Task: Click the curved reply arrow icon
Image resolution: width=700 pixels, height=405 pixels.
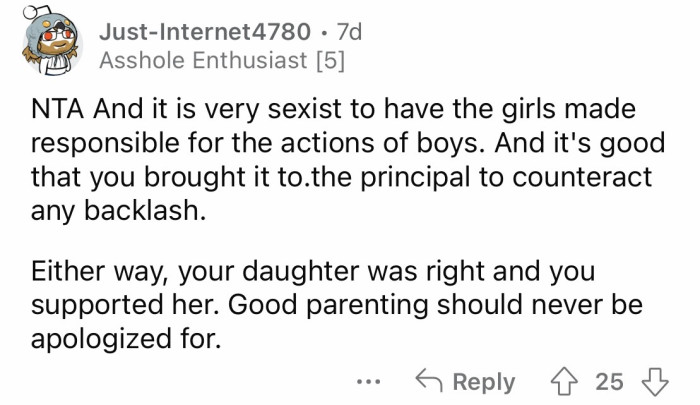Action: coord(429,381)
